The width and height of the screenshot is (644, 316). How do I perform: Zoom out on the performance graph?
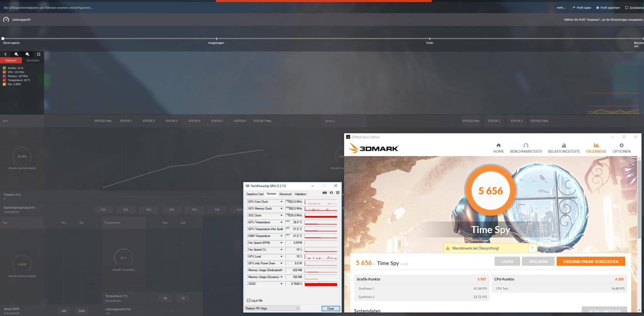point(28,54)
